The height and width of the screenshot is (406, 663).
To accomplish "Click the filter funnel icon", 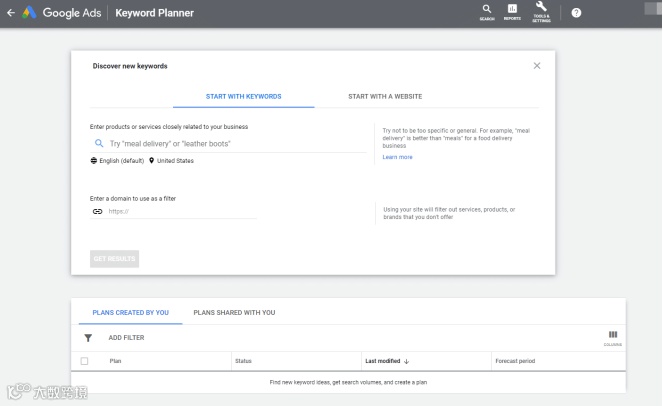I will tap(88, 338).
